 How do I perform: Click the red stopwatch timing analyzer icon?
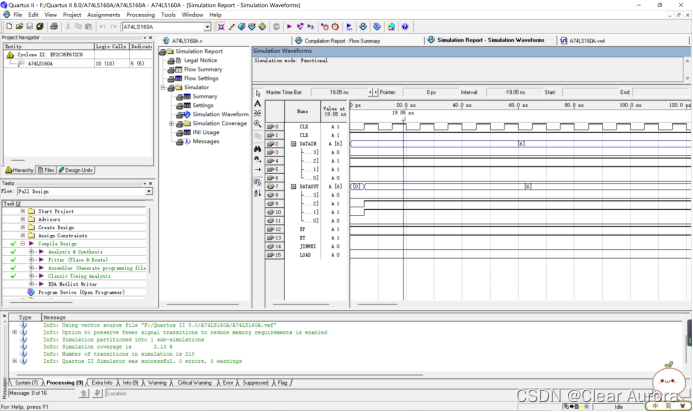pyautogui.click(x=335, y=27)
